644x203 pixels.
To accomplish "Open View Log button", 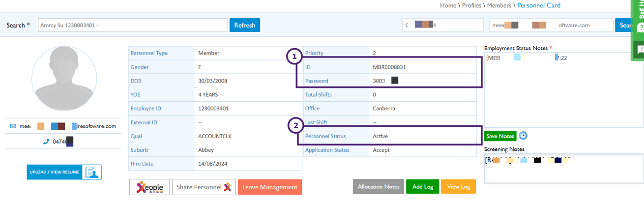I will pyautogui.click(x=459, y=187).
